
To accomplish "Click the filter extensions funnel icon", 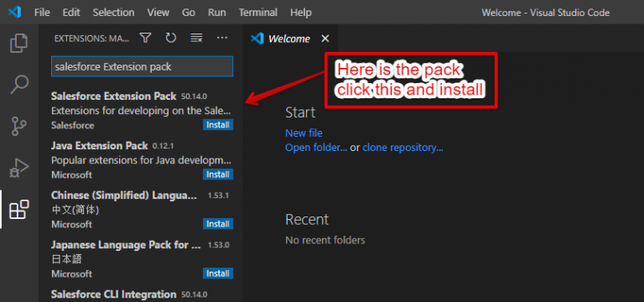I will (145, 39).
